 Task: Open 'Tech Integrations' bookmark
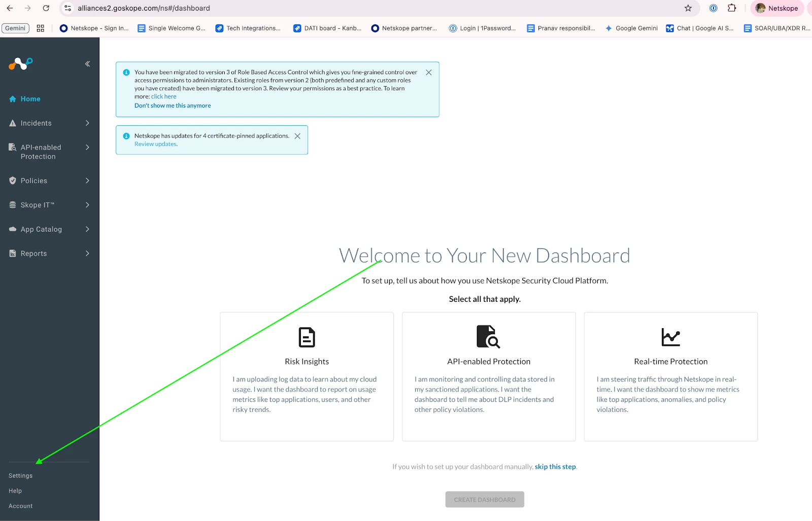pos(248,28)
